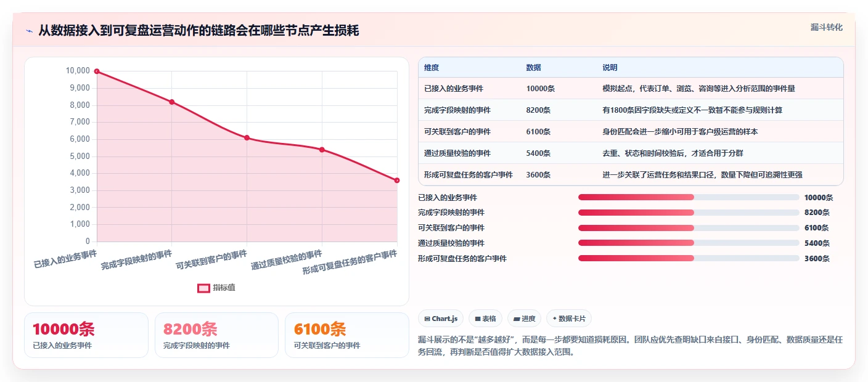Click progress bar for 形成可复盘任务的客户事件

point(689,258)
